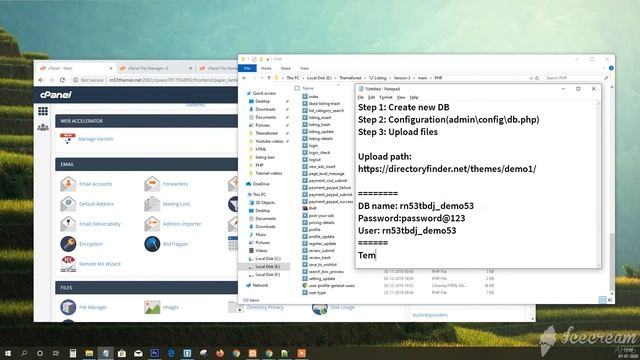The width and height of the screenshot is (640, 360).
Task: Open Encryption icon in cPanel
Action: (x=68, y=244)
